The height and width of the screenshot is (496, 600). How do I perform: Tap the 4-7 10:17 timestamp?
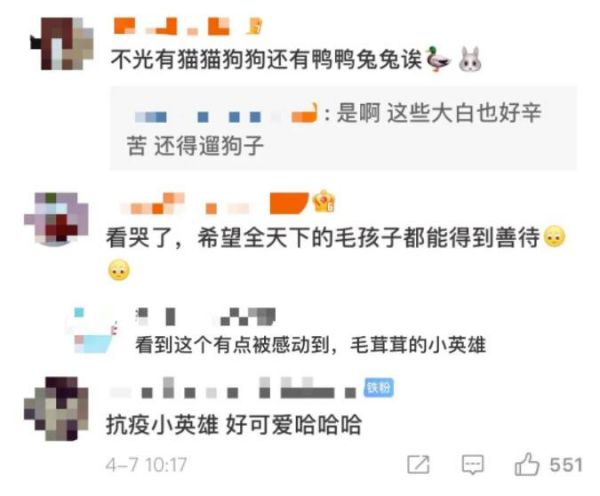pos(146,465)
